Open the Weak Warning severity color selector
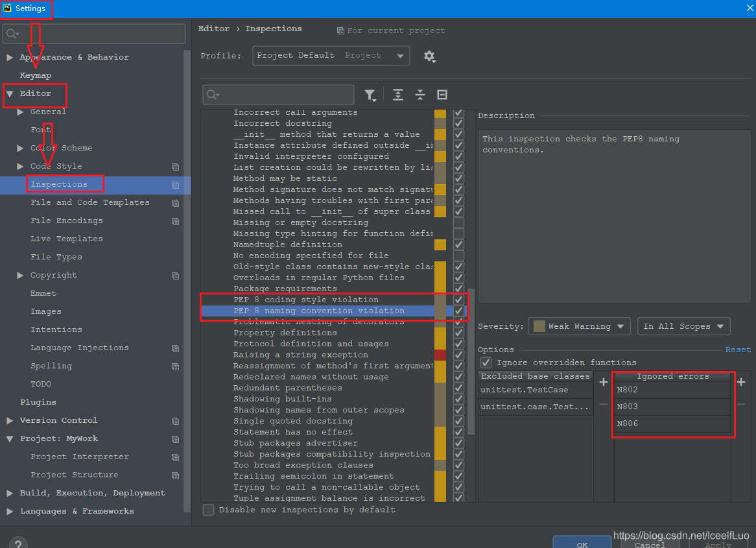This screenshot has width=756, height=548. pyautogui.click(x=580, y=326)
